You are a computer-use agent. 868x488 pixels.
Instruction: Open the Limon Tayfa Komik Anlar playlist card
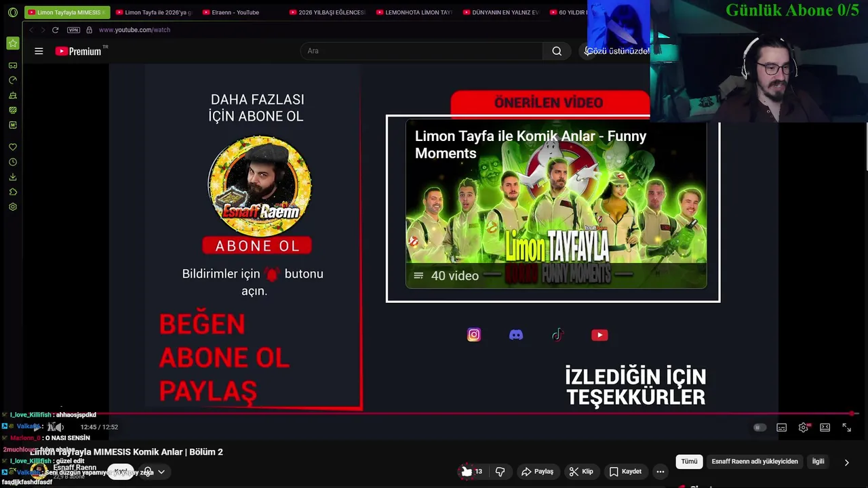coord(556,205)
